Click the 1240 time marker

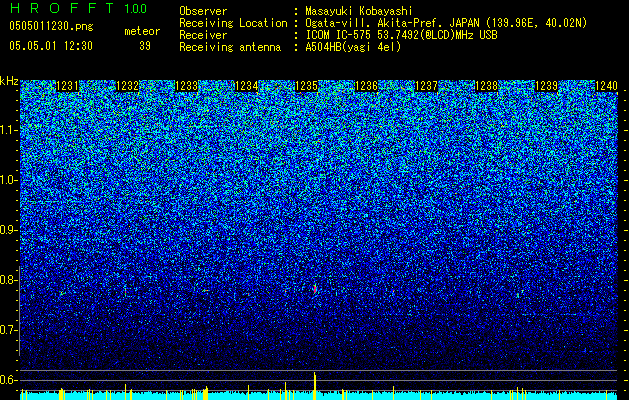(606, 86)
